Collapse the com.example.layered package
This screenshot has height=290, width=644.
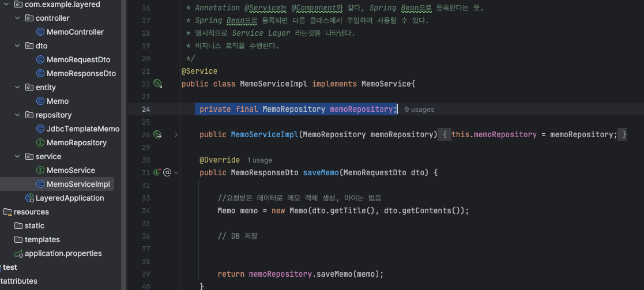pos(6,5)
